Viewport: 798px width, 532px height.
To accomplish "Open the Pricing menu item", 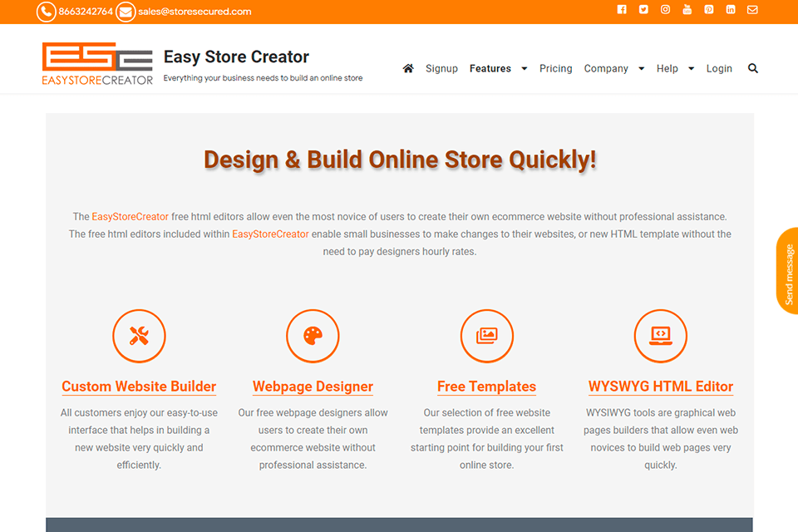I will point(556,68).
